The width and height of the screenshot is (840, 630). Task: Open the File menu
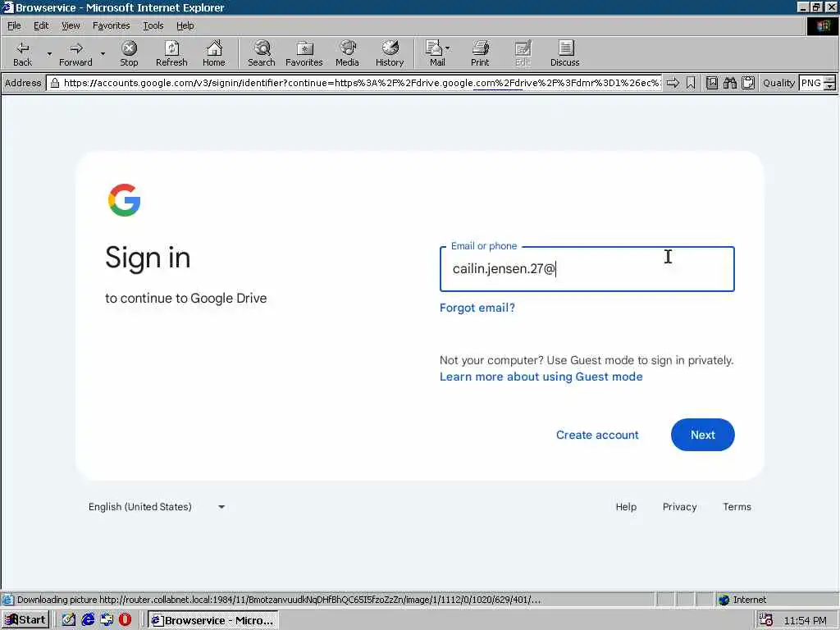click(14, 25)
